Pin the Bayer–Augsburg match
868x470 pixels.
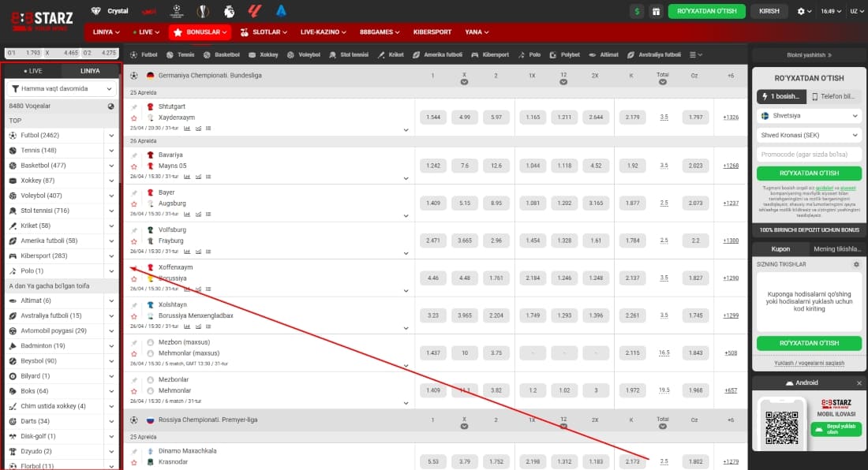pyautogui.click(x=134, y=193)
